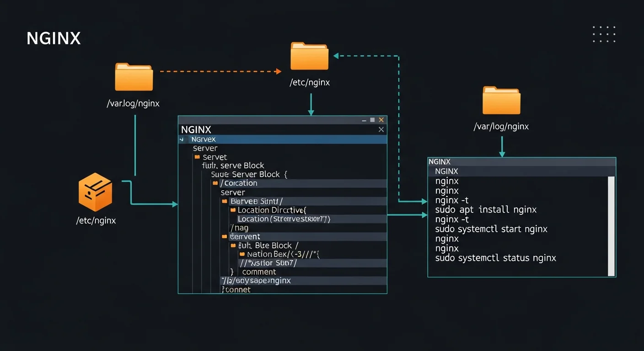Click the folder icon next to 'Buh Bue Block'
This screenshot has width=644, height=351.
[x=234, y=245]
